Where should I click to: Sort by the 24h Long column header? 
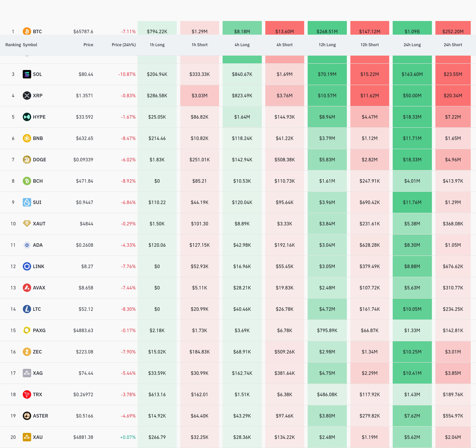pos(412,45)
